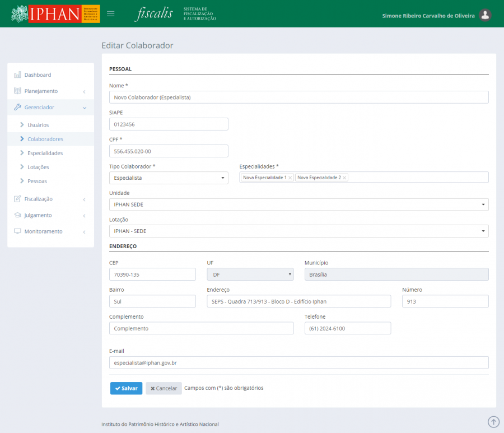Open Pessoas from the sidebar
The height and width of the screenshot is (433, 504).
coord(37,181)
